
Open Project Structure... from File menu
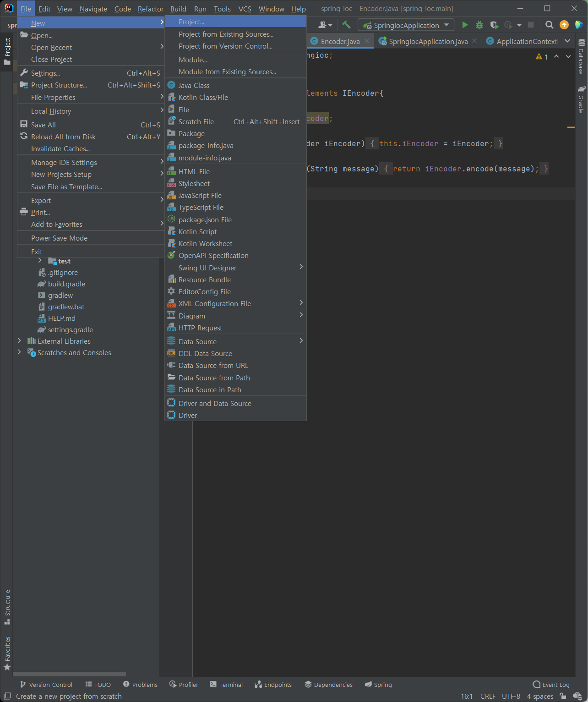pos(91,85)
